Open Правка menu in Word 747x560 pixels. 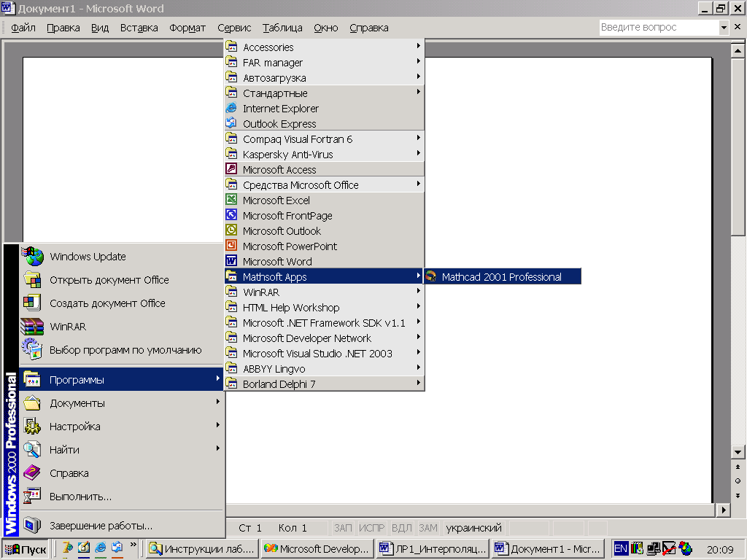pyautogui.click(x=63, y=28)
